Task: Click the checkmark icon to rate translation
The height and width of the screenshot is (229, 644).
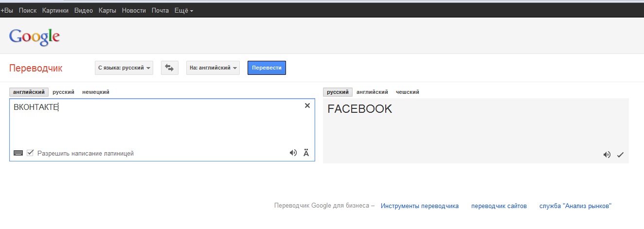Action: pyautogui.click(x=620, y=155)
